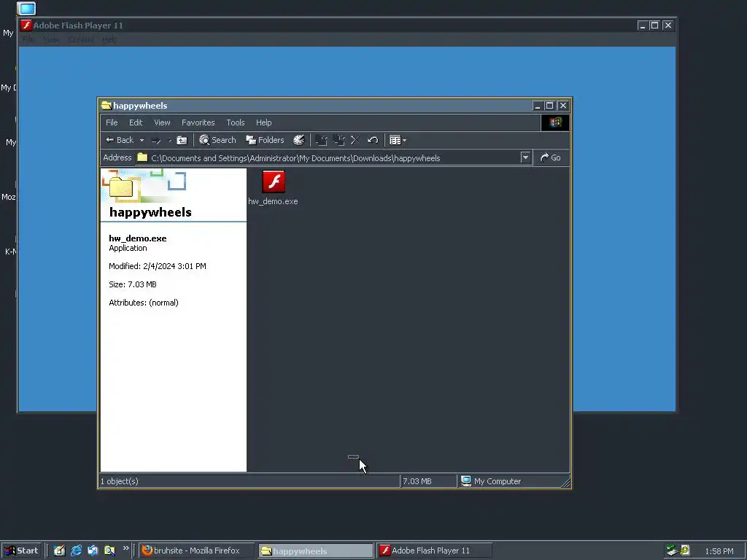Expand the quick launch overflow chevron
Image resolution: width=747 pixels, height=560 pixels.
125,548
